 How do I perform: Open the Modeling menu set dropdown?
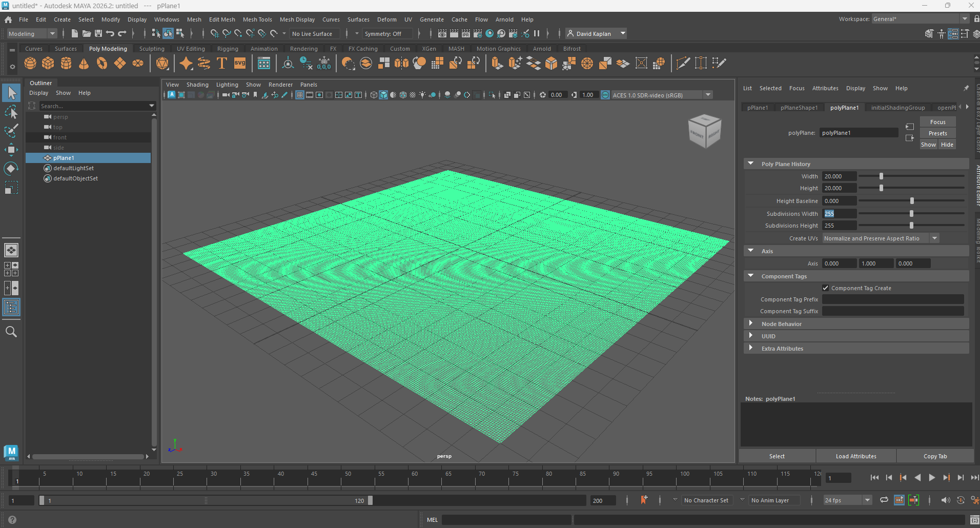[32, 33]
